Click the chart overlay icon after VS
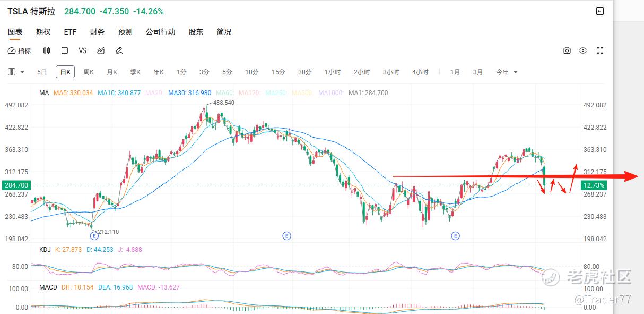Screen dimensions: 644x314 coord(101,51)
